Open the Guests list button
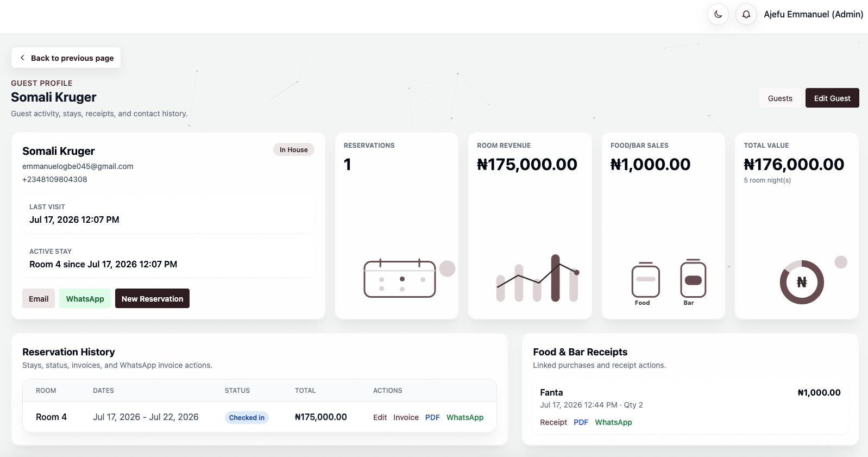The width and height of the screenshot is (868, 457). 780,98
